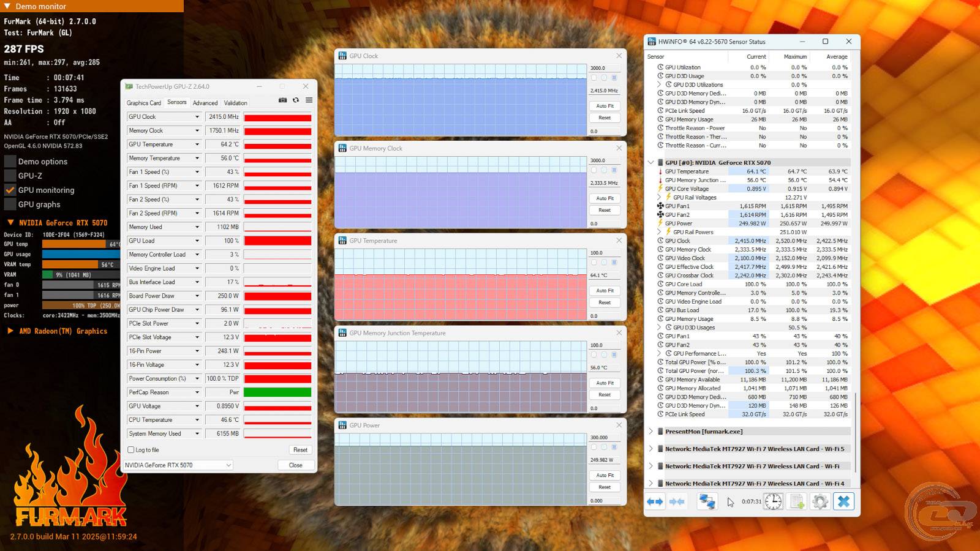Open NVIDIA GeForce RTX 5070 GPU selector in GPU-Z
The width and height of the screenshot is (980, 551).
(178, 465)
